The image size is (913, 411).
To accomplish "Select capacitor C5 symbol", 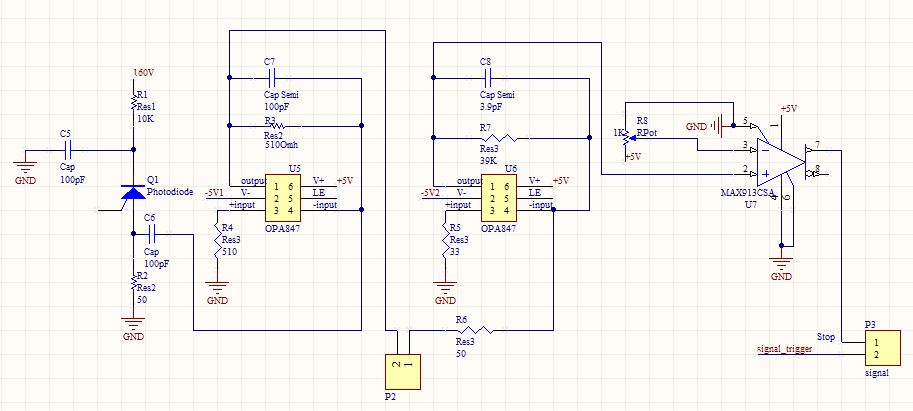I will point(67,150).
